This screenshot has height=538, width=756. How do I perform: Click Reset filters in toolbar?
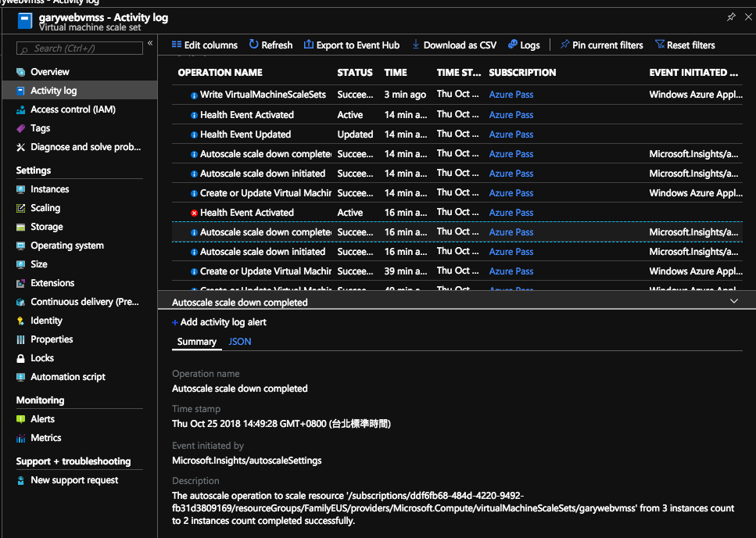(685, 45)
